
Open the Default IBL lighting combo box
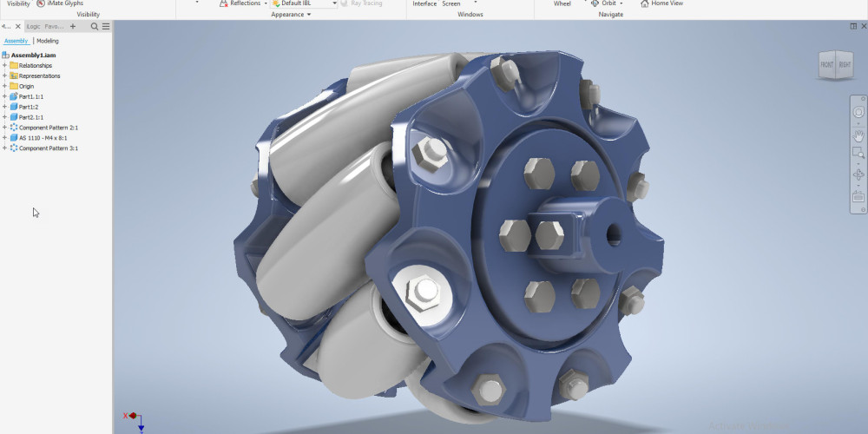click(304, 3)
